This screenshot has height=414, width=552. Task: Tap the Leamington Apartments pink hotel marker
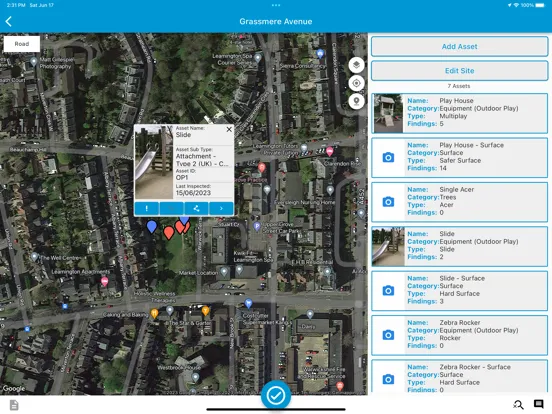coord(105,281)
